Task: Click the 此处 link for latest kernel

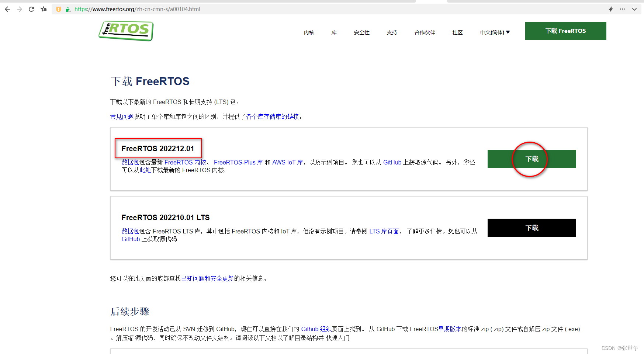Action: pyautogui.click(x=145, y=170)
